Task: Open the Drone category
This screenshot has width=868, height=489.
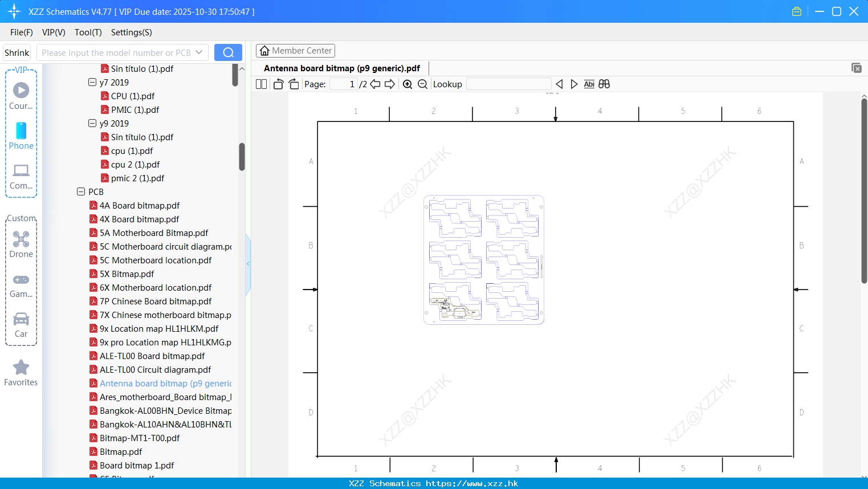Action: pos(21,244)
